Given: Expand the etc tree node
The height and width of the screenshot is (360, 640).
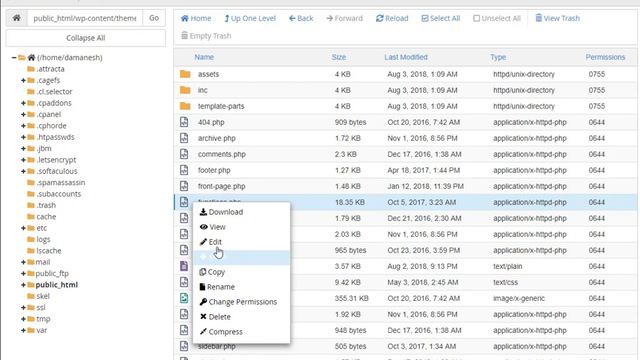Looking at the screenshot, I should 23,228.
